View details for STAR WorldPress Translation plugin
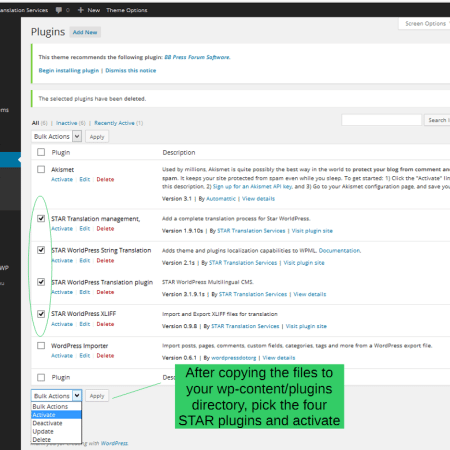 pos(310,294)
